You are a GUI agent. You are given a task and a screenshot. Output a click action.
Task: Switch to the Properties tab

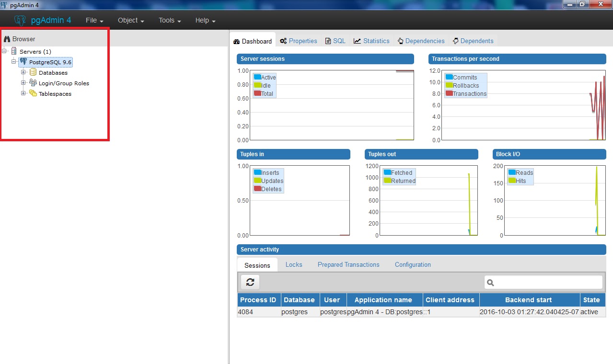[x=299, y=41]
